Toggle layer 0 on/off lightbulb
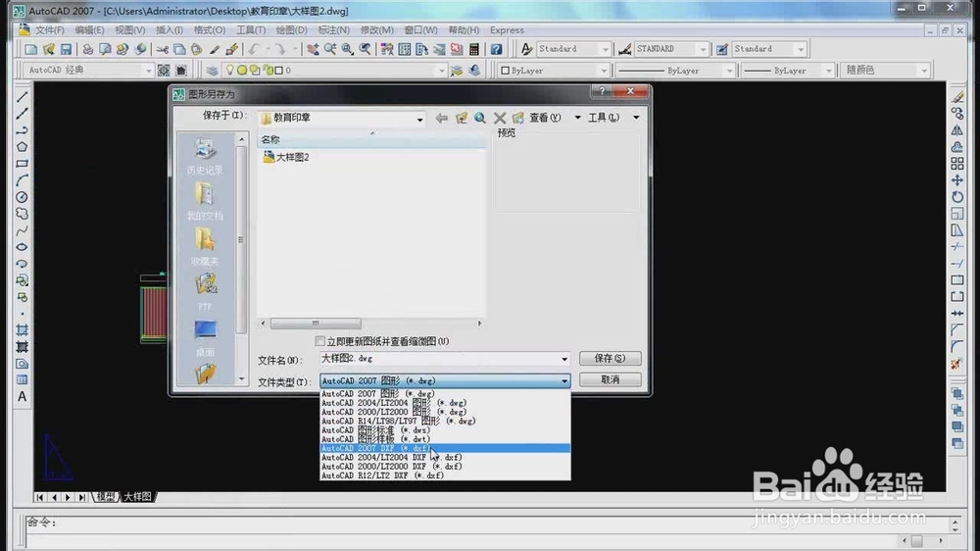 230,71
